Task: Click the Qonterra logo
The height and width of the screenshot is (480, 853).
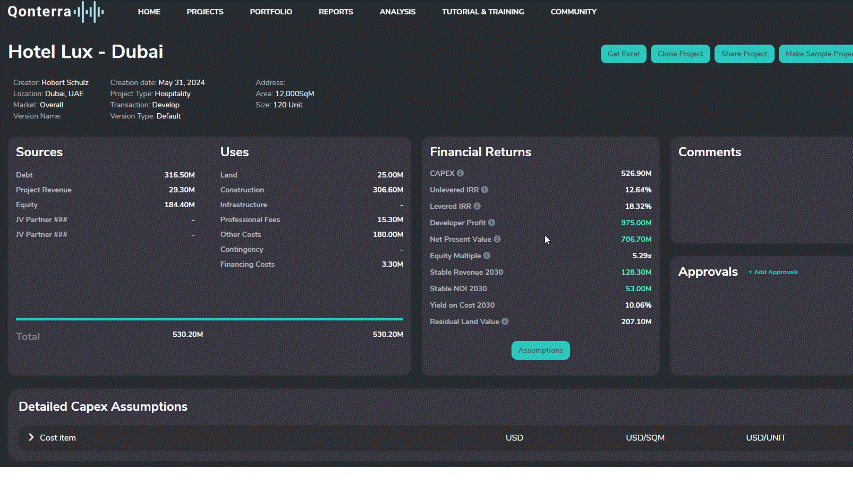Action: click(55, 11)
